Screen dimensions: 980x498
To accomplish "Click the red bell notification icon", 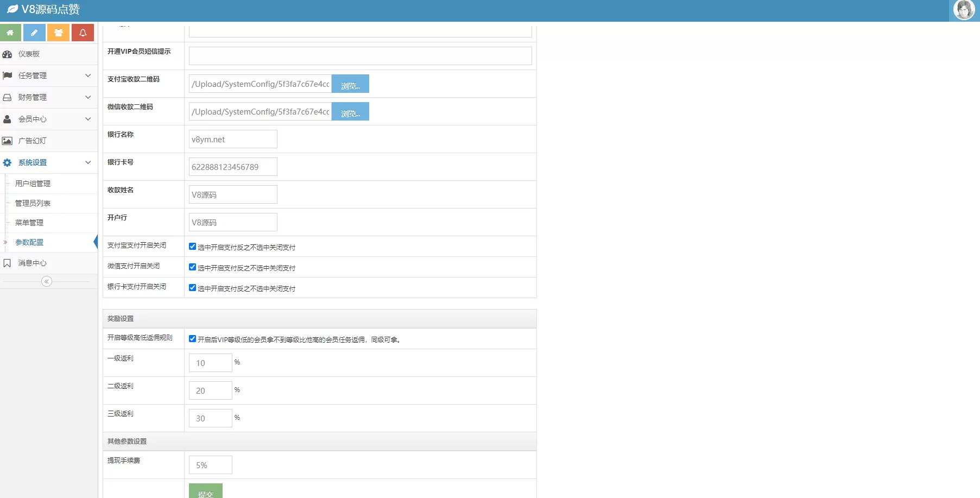I will [83, 33].
